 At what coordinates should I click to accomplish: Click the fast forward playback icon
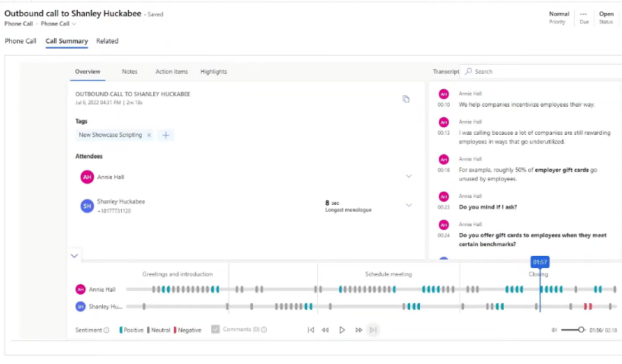358,330
